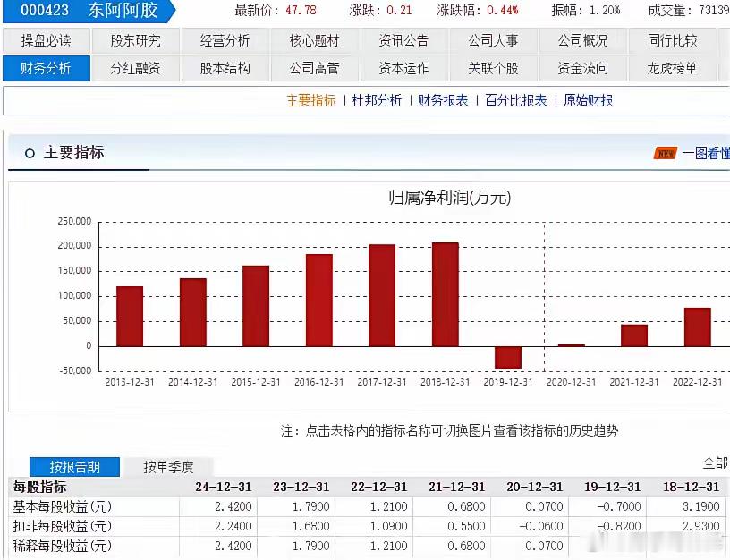Image resolution: width=730 pixels, height=560 pixels.
Task: Click the 归属净利润(万元) chart title
Action: click(450, 198)
